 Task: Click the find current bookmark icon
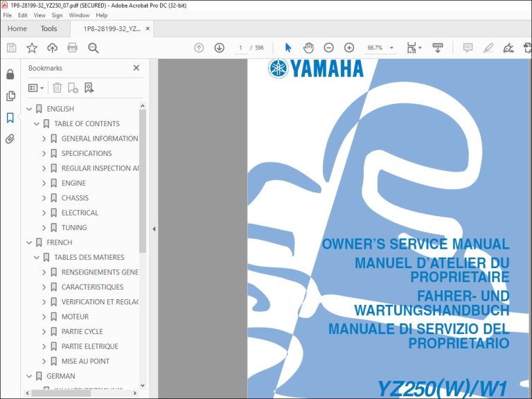89,88
